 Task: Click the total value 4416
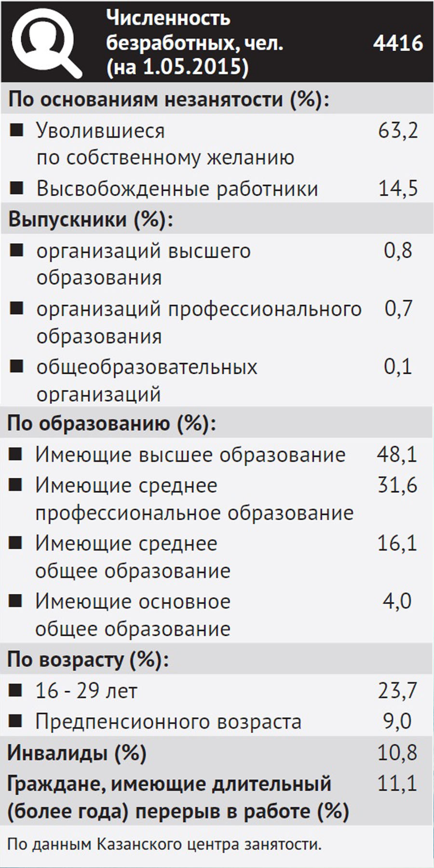click(398, 43)
